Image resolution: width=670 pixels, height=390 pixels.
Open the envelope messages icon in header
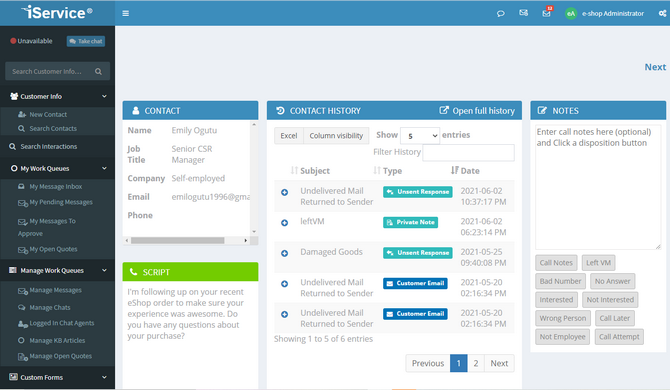point(523,13)
